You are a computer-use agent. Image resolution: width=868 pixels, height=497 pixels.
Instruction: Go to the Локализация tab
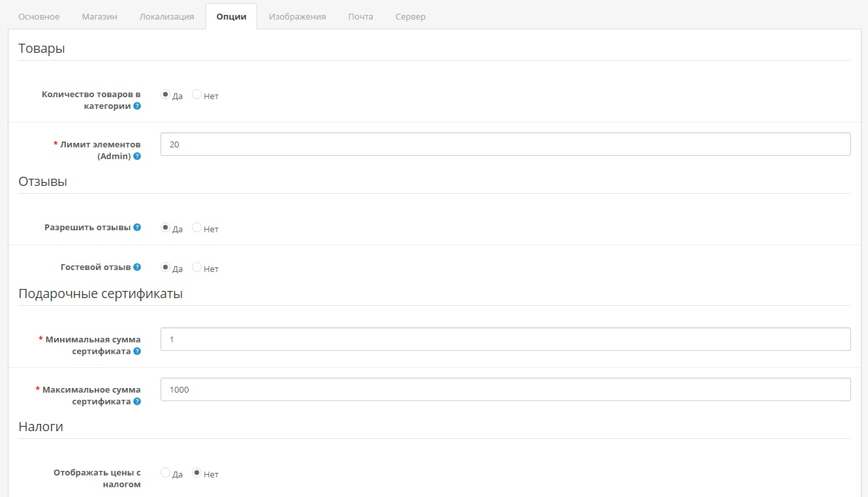tap(166, 17)
